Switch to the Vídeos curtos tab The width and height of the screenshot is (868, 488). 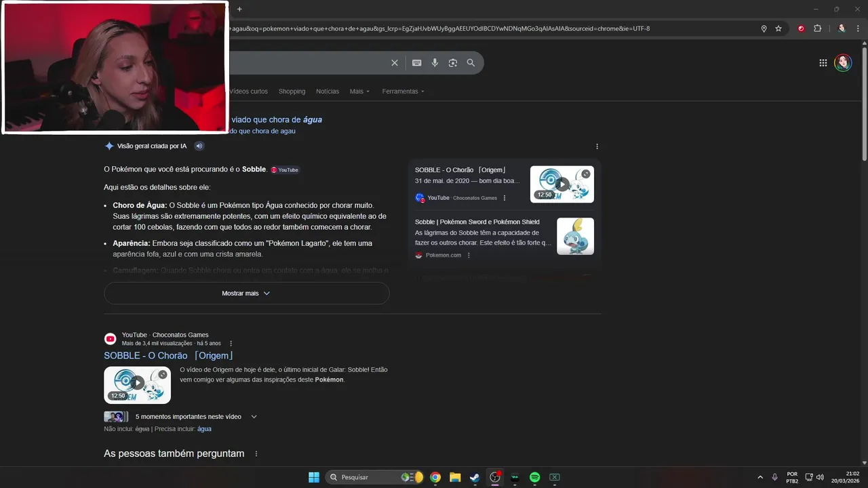click(248, 91)
